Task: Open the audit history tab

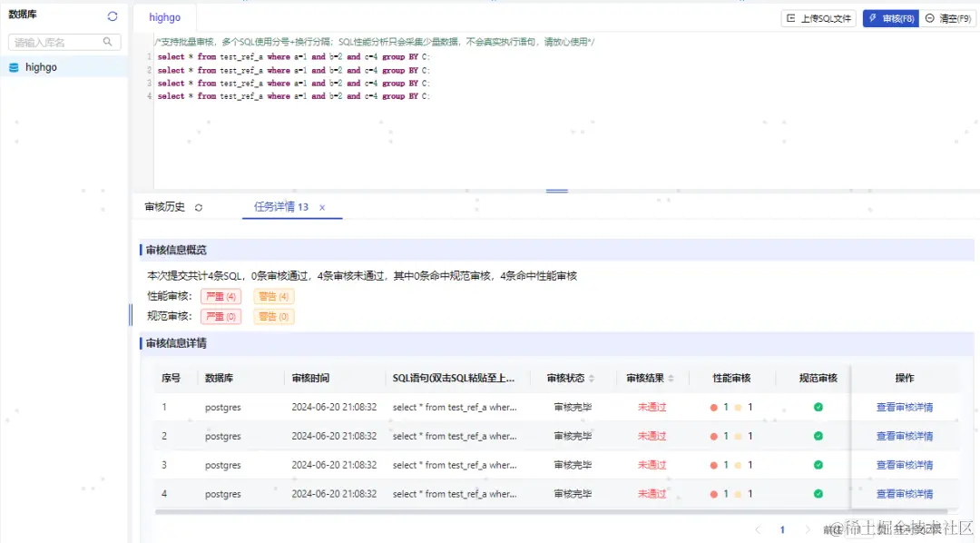Action: 165,207
